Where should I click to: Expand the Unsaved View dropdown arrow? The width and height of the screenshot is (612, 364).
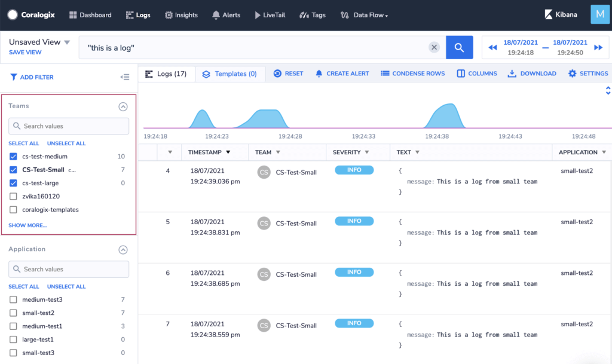point(67,42)
